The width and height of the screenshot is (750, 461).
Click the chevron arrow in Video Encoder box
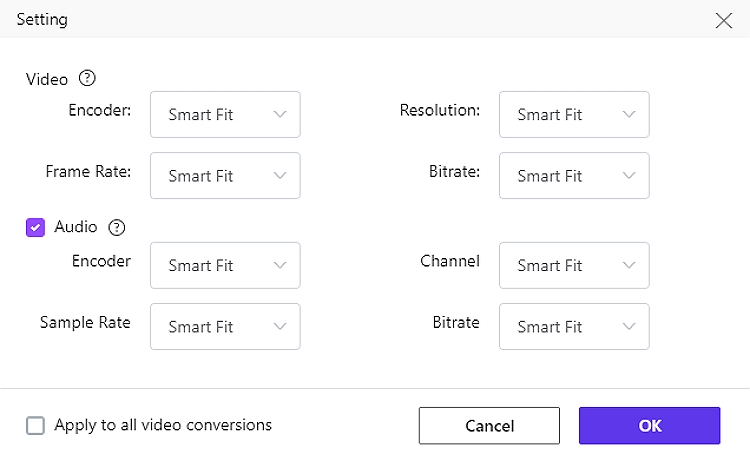tap(280, 114)
